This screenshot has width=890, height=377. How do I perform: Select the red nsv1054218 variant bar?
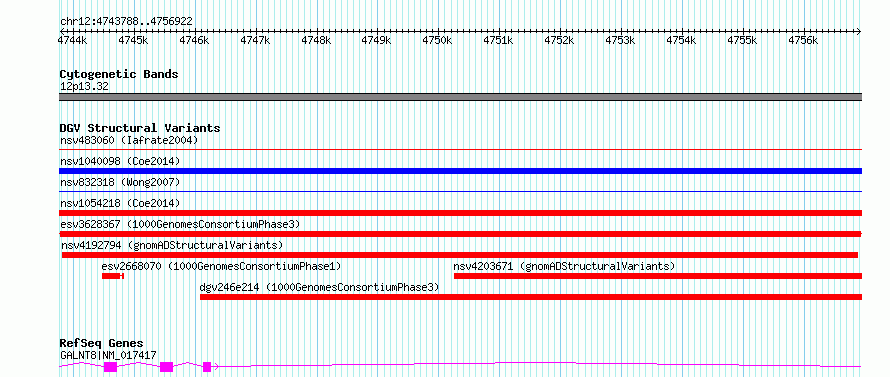coord(460,213)
